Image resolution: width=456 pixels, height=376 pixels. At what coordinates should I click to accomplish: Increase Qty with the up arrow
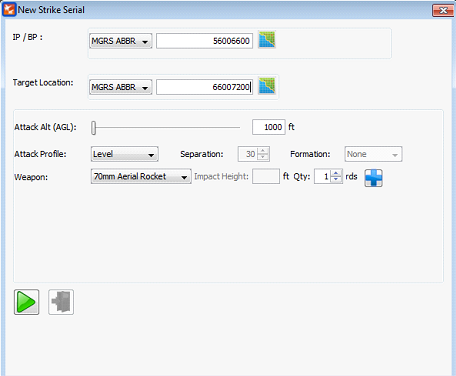336,173
